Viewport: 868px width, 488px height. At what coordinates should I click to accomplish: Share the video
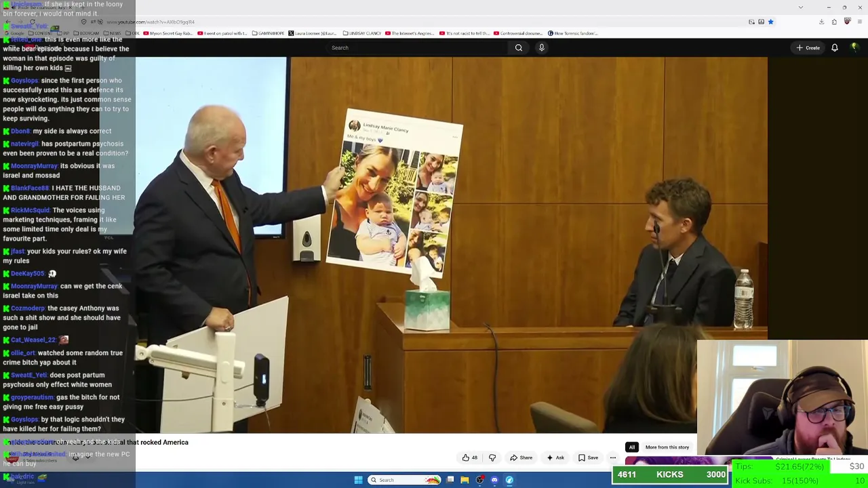pos(521,457)
